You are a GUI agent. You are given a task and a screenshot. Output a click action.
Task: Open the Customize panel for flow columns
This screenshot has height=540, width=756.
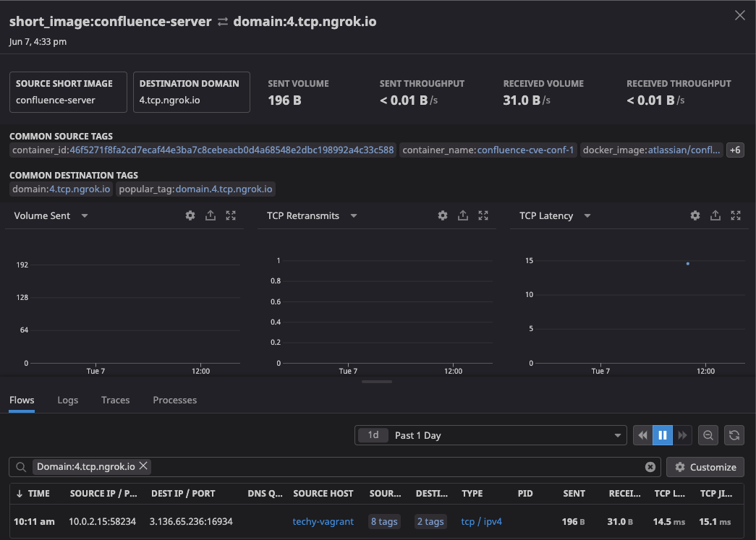point(705,466)
